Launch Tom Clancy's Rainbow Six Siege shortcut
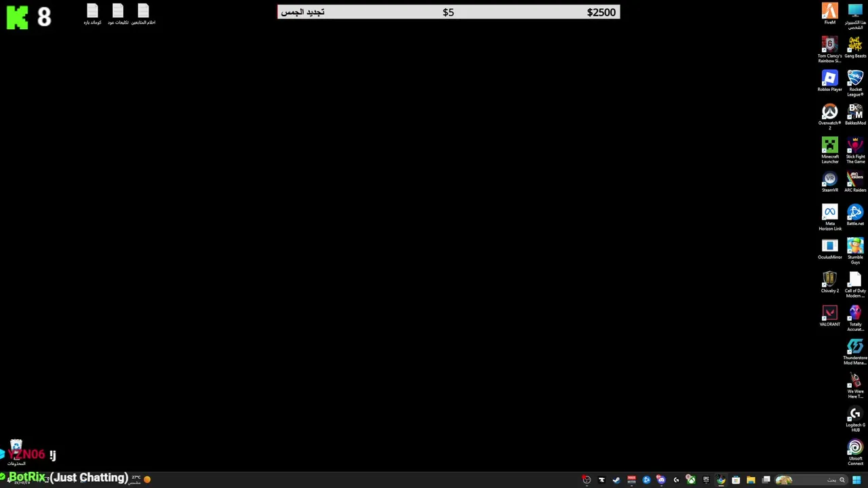Image resolution: width=868 pixels, height=488 pixels. point(829,49)
